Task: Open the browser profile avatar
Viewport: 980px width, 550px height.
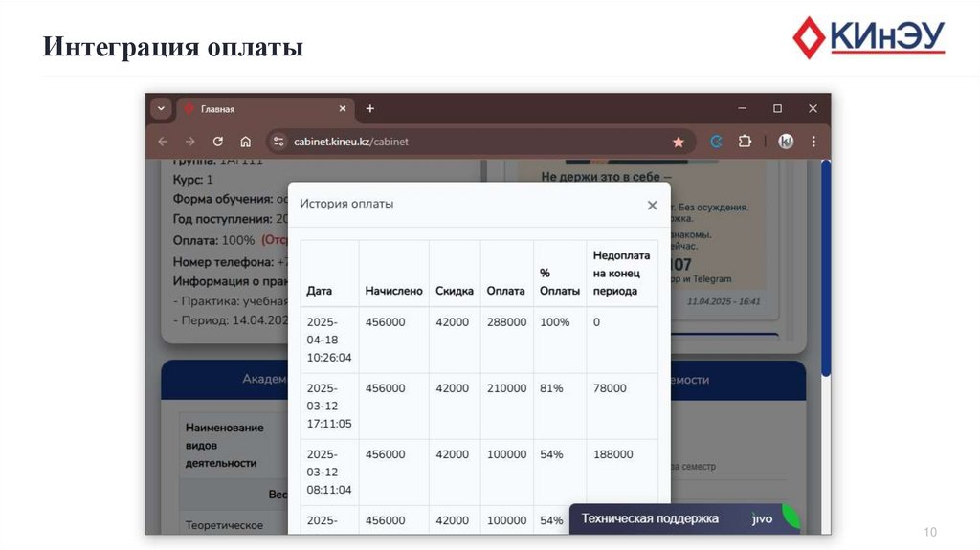Action: 786,142
